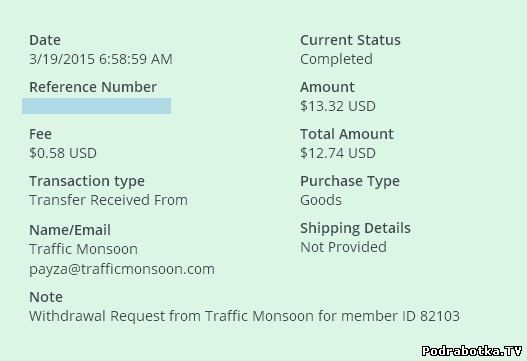Click the Note heading
This screenshot has height=361, width=527.
(46, 297)
